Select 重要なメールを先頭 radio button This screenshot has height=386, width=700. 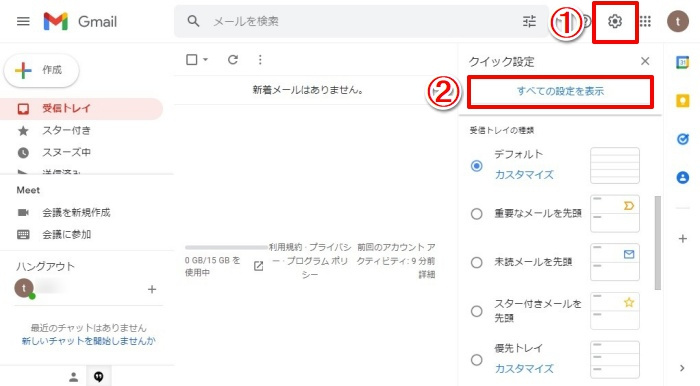477,214
